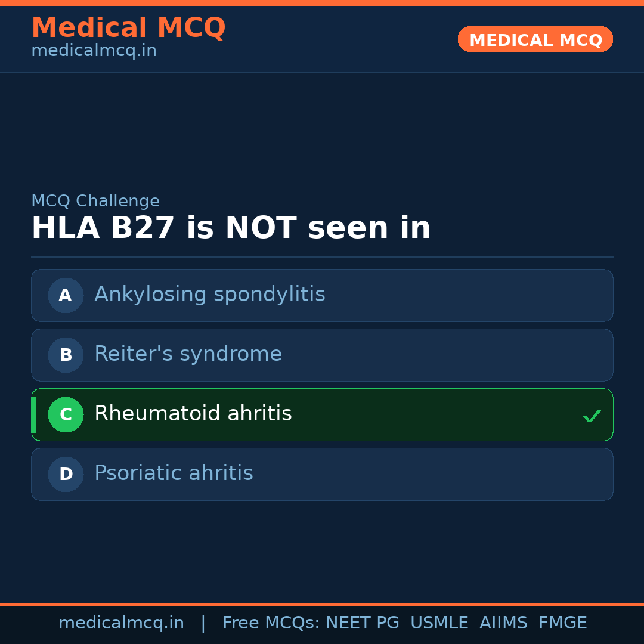Click the NEET PG footer label
644x644 pixels.
(x=363, y=623)
